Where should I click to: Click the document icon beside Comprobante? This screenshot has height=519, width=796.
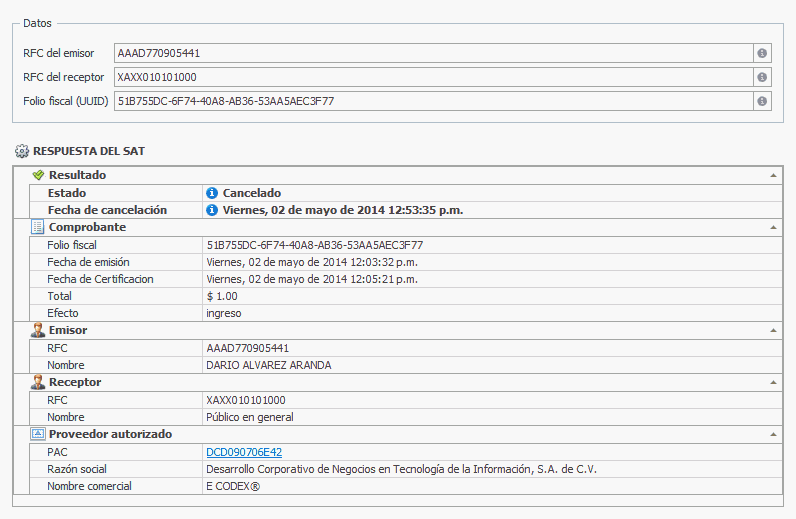(38, 227)
